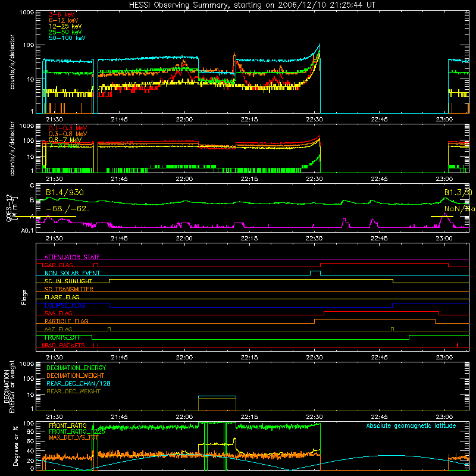The height and width of the screenshot is (476, 476).
Task: Click the -68./-62. annotation in GOES panel
Action: [x=67, y=209]
